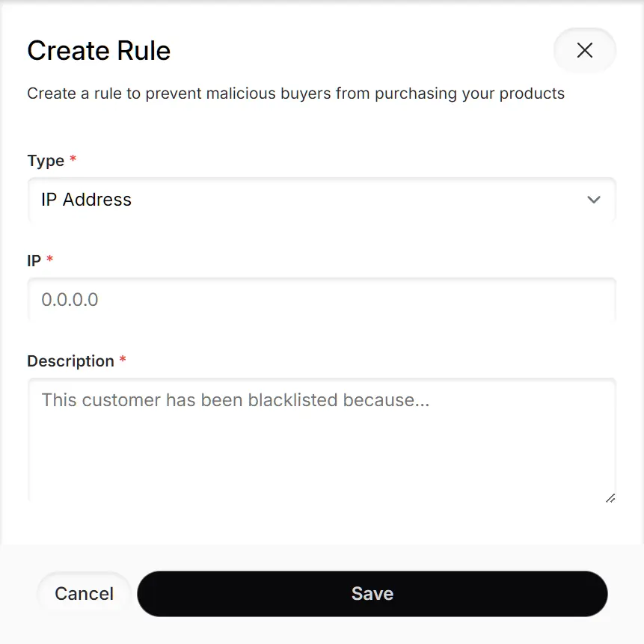Click the malicious buyers subtitle text

[295, 93]
